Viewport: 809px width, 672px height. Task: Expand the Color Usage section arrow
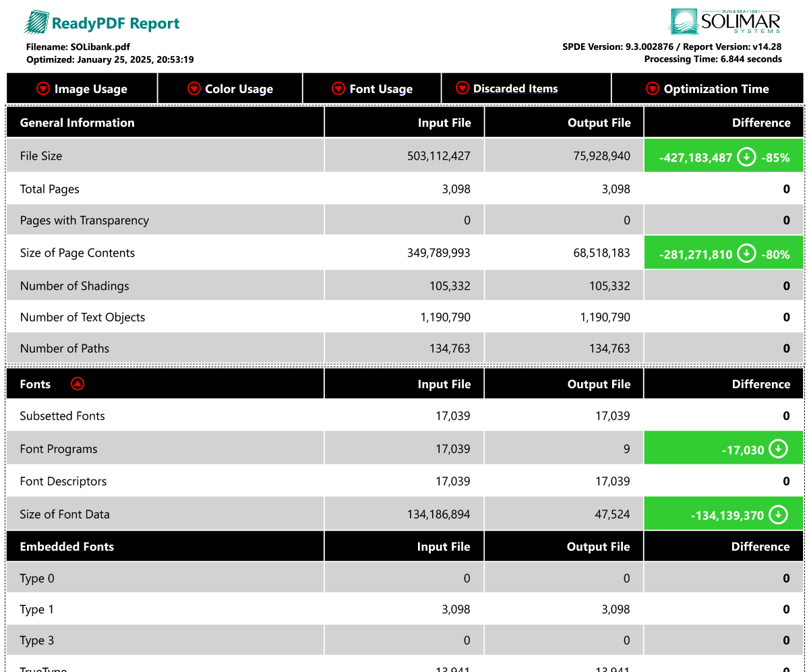[x=194, y=88]
